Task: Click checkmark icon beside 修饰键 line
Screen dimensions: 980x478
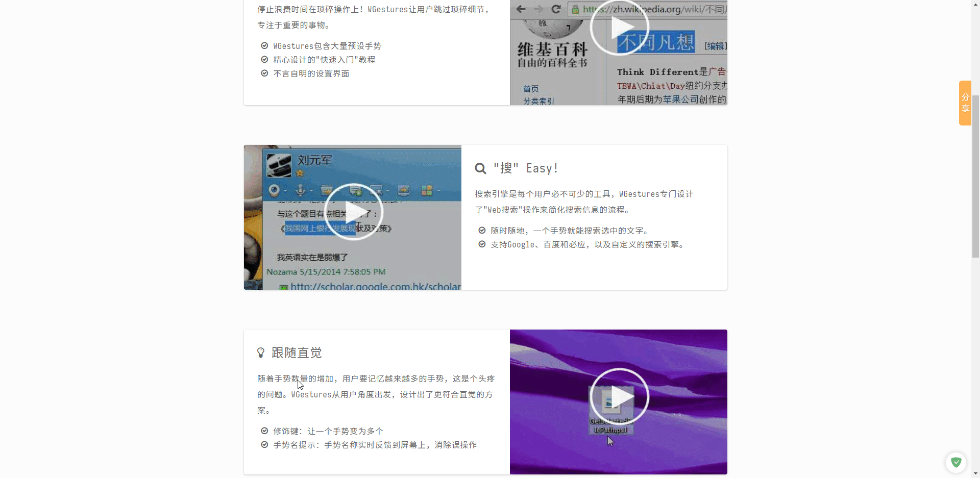Action: 264,431
